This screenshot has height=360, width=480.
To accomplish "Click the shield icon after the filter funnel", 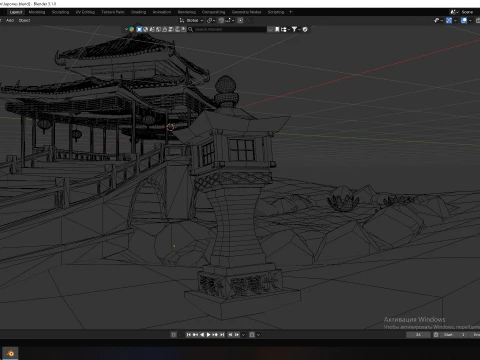I will [305, 29].
